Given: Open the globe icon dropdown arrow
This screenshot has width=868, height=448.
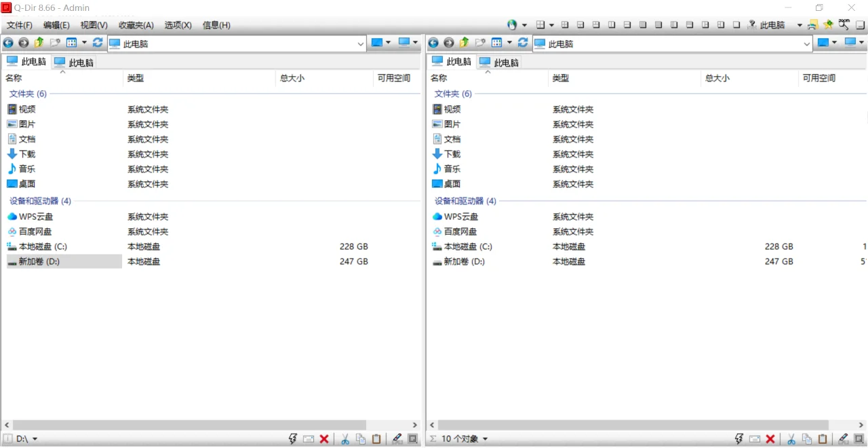Looking at the screenshot, I should (524, 25).
